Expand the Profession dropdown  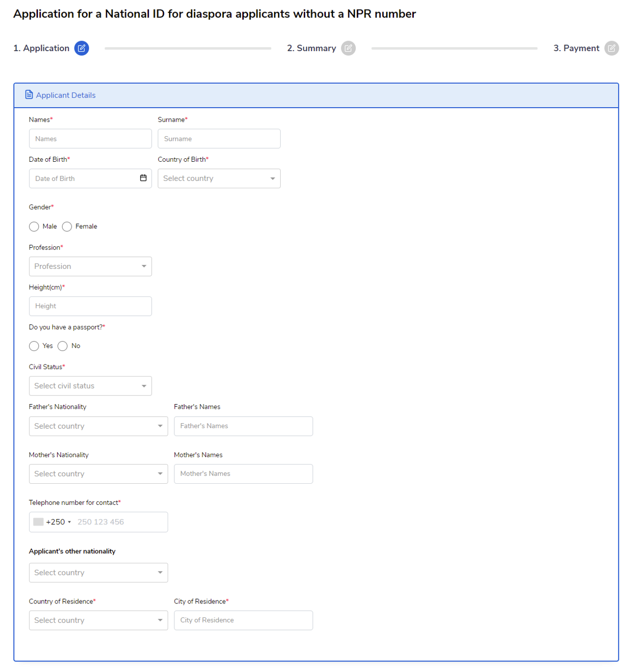[x=91, y=266]
